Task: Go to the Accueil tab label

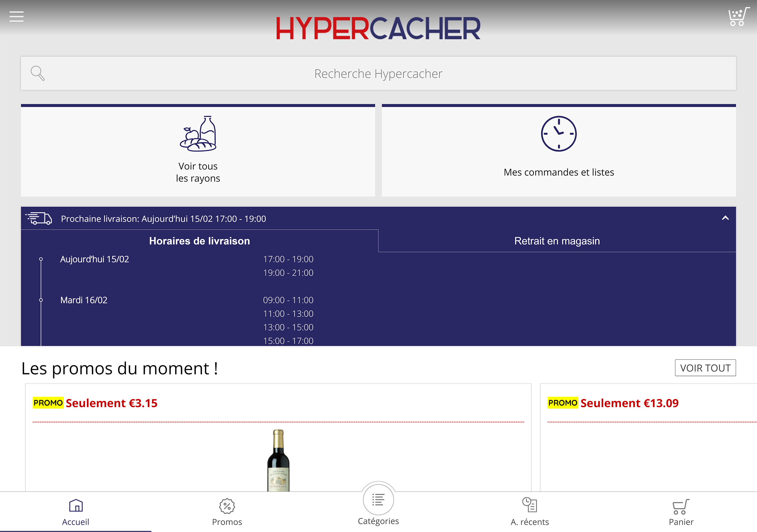Action: pyautogui.click(x=75, y=522)
